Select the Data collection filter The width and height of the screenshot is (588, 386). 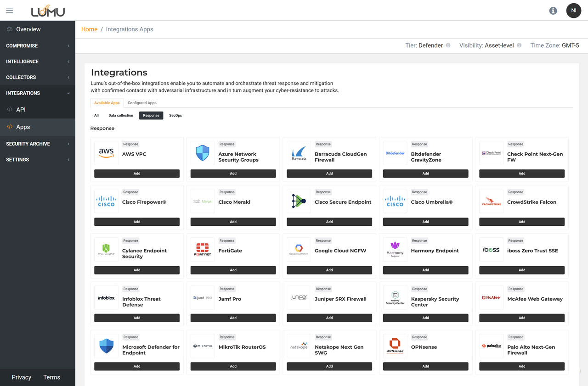[x=121, y=116]
